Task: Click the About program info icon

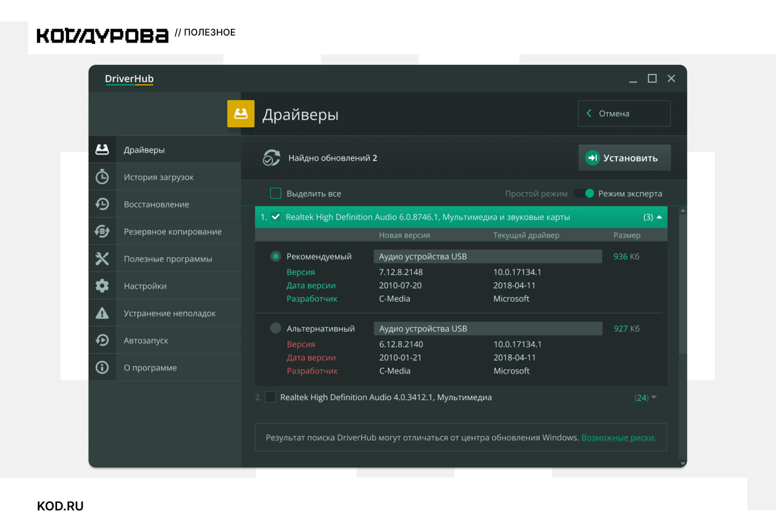Action: [x=102, y=367]
